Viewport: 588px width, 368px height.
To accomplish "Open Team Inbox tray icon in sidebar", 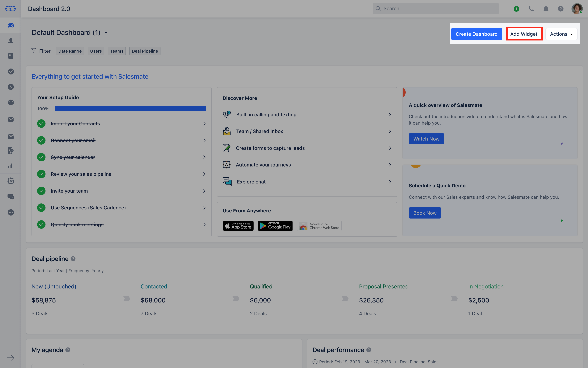I will point(11,136).
